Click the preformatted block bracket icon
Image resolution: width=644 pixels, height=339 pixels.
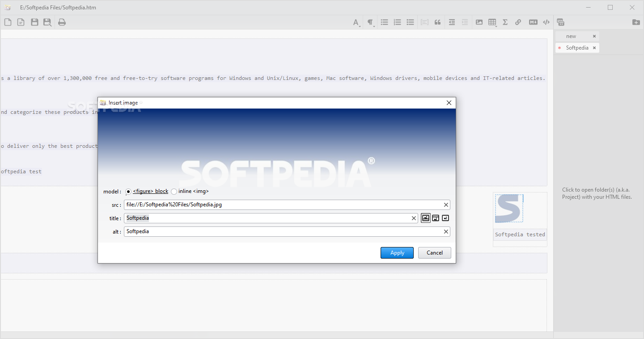(424, 22)
